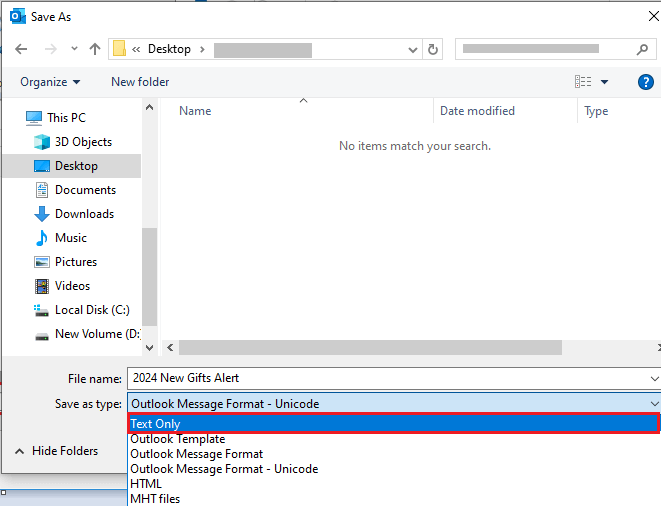Select Desktop in navigation pane

[72, 166]
